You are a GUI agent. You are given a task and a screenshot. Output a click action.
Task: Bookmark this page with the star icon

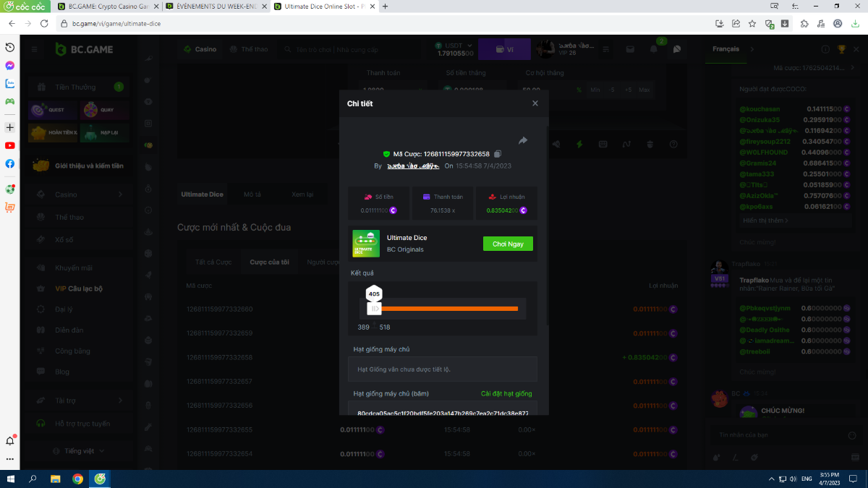click(752, 23)
